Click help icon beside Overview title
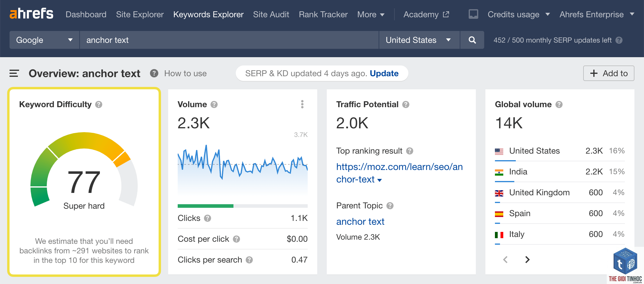The height and width of the screenshot is (284, 644). 154,73
